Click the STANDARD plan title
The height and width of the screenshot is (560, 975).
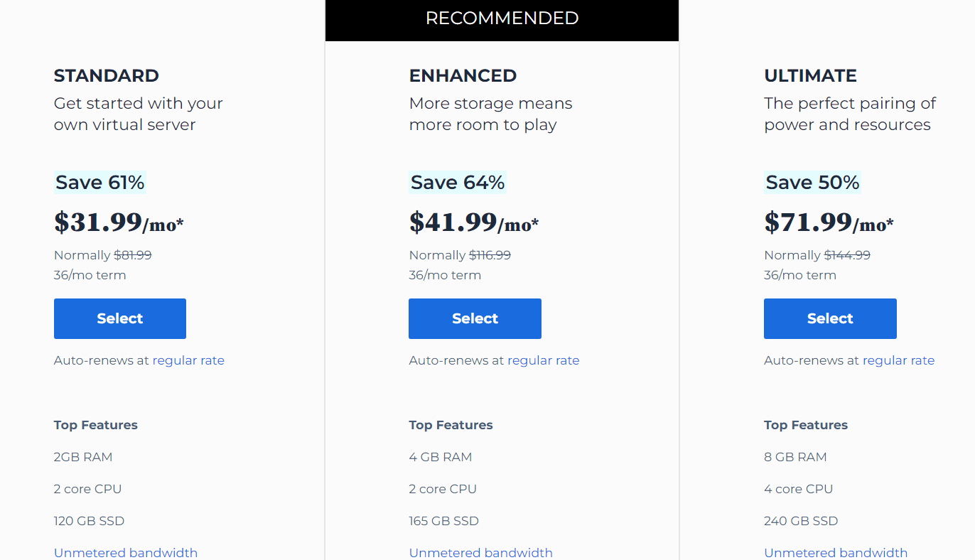[x=107, y=75]
